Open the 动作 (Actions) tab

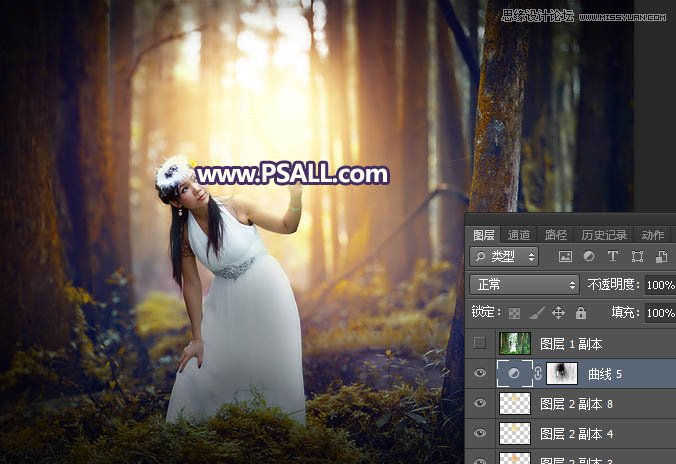pyautogui.click(x=653, y=235)
